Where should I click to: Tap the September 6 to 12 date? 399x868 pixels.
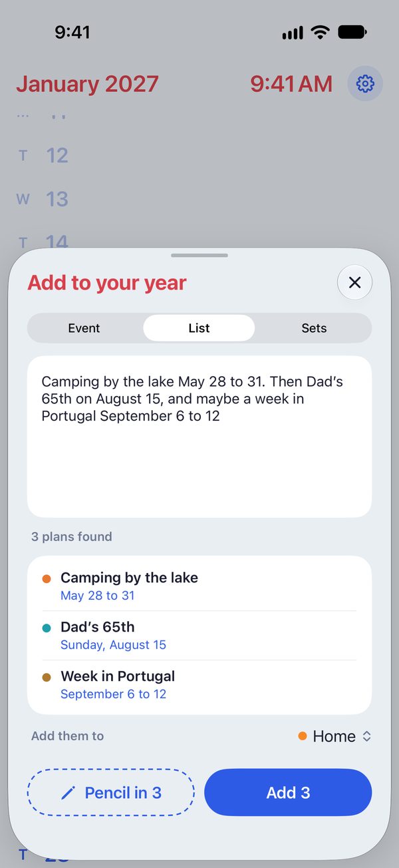point(113,694)
